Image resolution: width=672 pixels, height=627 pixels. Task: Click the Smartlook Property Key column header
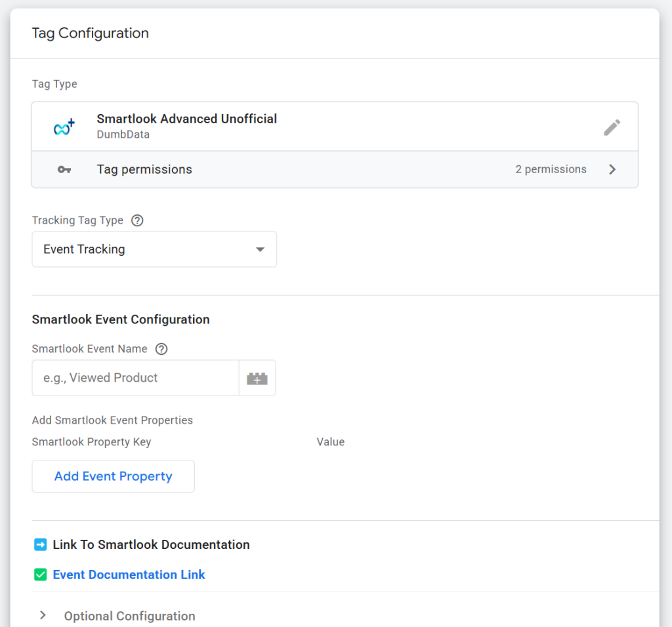click(x=91, y=442)
